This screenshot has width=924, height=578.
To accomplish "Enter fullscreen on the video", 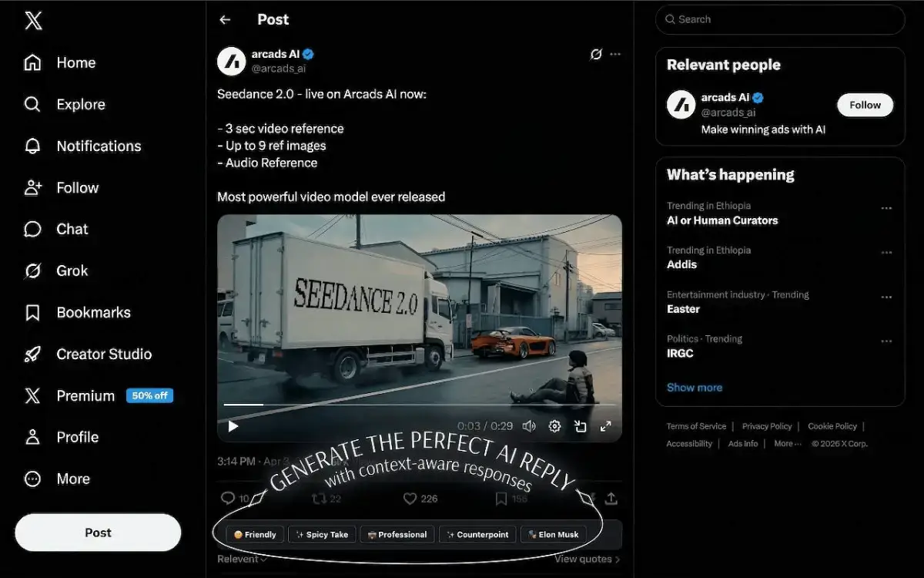I will click(606, 426).
